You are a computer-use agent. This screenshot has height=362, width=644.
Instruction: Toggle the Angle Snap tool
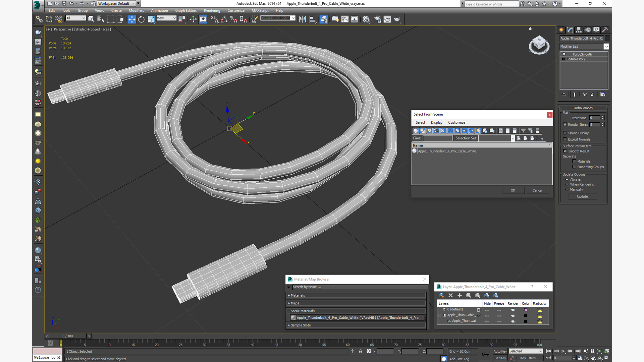tap(224, 19)
